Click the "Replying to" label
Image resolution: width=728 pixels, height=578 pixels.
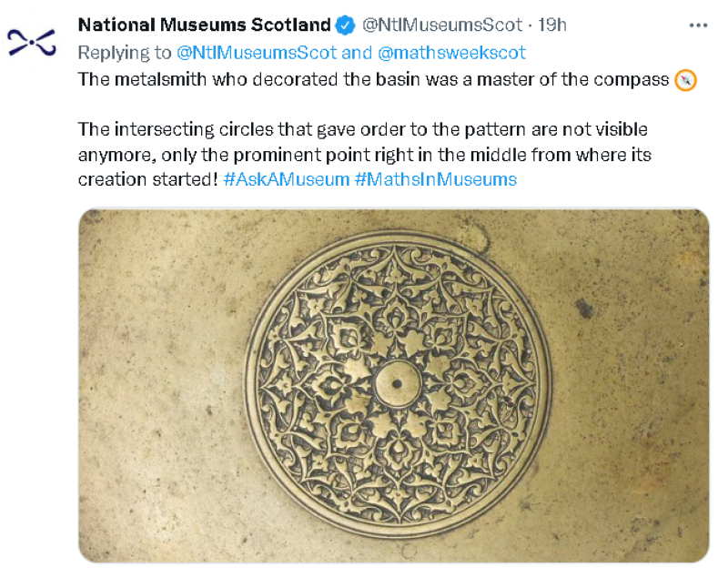(125, 53)
